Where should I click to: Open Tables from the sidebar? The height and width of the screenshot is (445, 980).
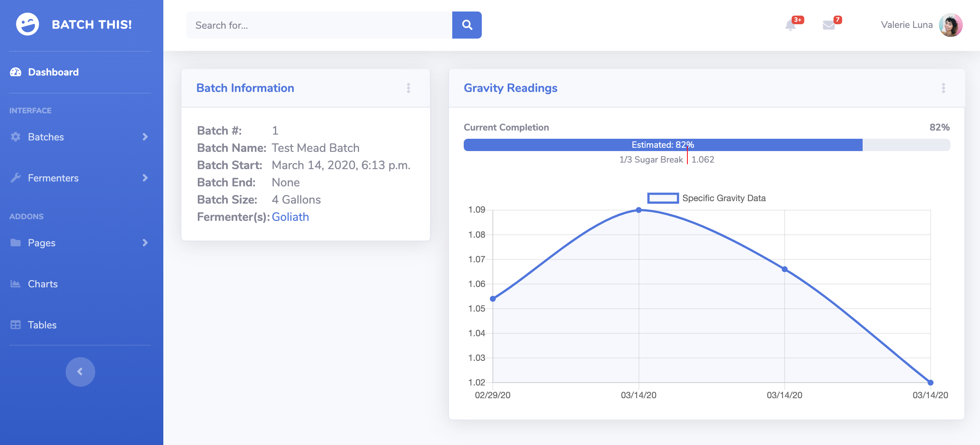point(42,325)
